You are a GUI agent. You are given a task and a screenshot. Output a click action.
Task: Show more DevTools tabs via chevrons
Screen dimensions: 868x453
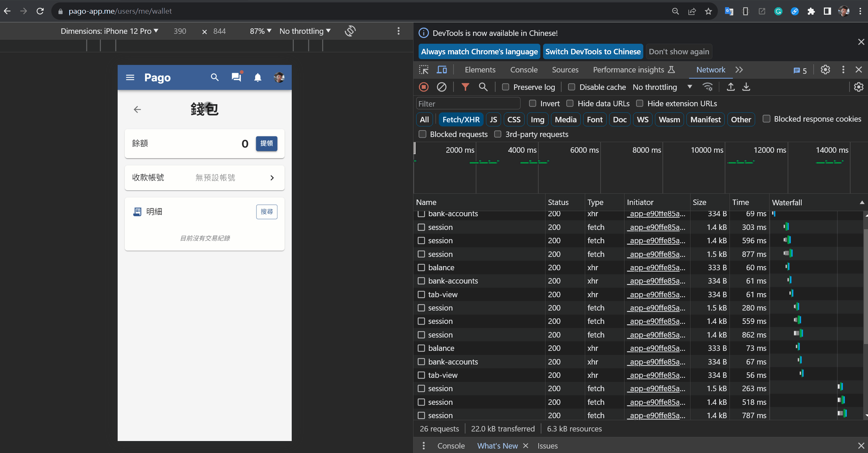[x=739, y=70]
